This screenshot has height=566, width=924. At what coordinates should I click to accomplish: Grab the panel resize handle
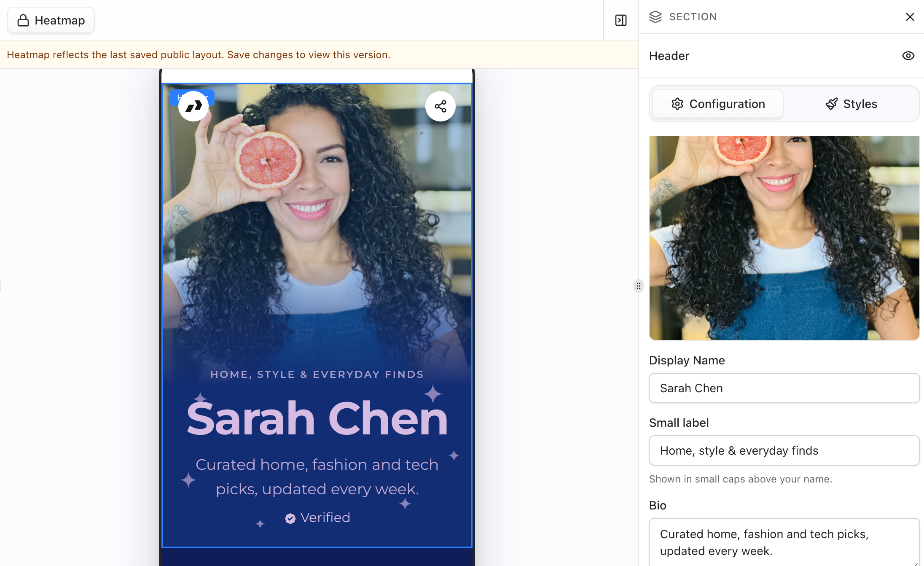639,286
